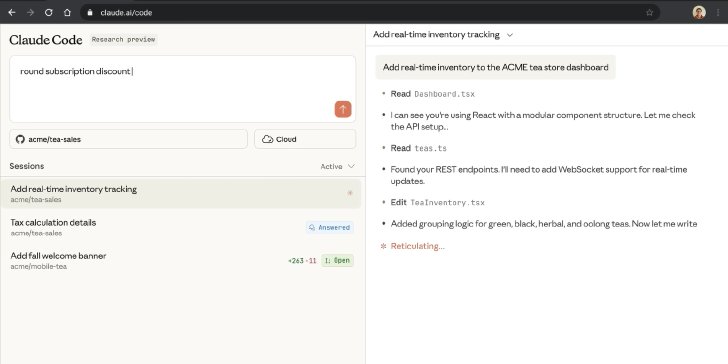Click the orange send arrow button
This screenshot has width=728, height=364.
point(343,109)
